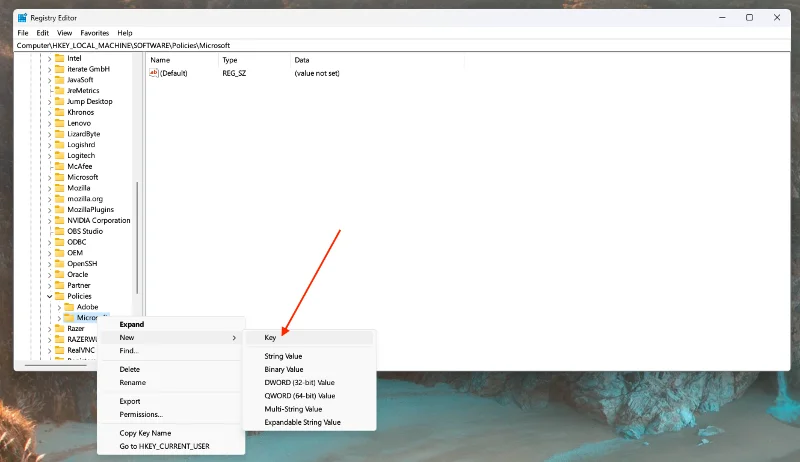This screenshot has width=800, height=462.
Task: Select the New context menu entry
Action: 171,338
